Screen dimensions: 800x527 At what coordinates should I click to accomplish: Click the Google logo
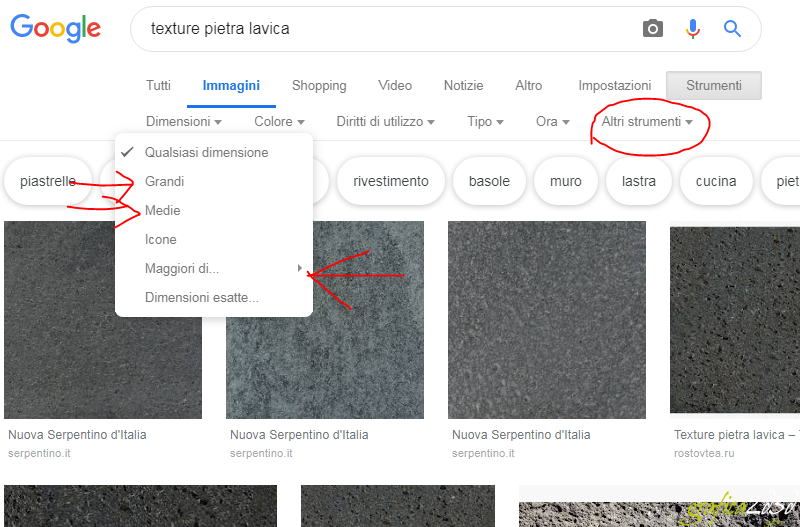tap(56, 28)
